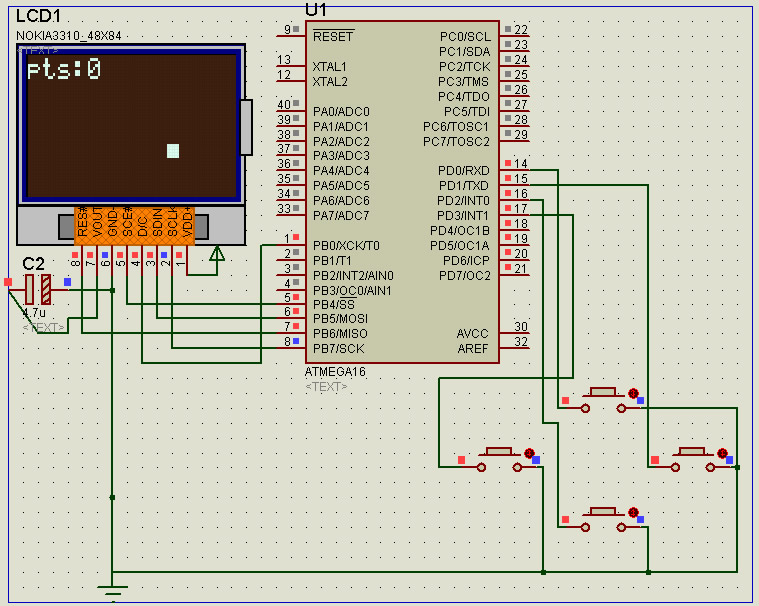The image size is (759, 606).
Task: Click the XTAL2 pin label
Action: (330, 81)
